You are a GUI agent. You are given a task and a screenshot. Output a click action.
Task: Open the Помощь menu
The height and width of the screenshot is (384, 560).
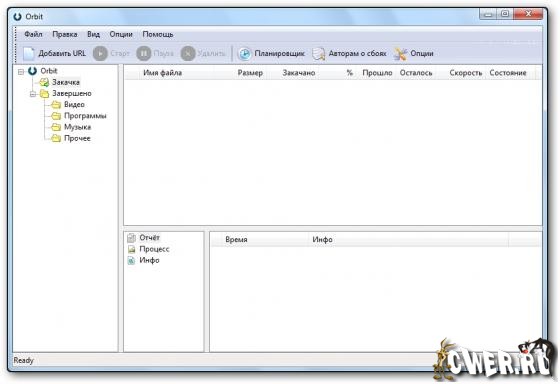tap(158, 34)
